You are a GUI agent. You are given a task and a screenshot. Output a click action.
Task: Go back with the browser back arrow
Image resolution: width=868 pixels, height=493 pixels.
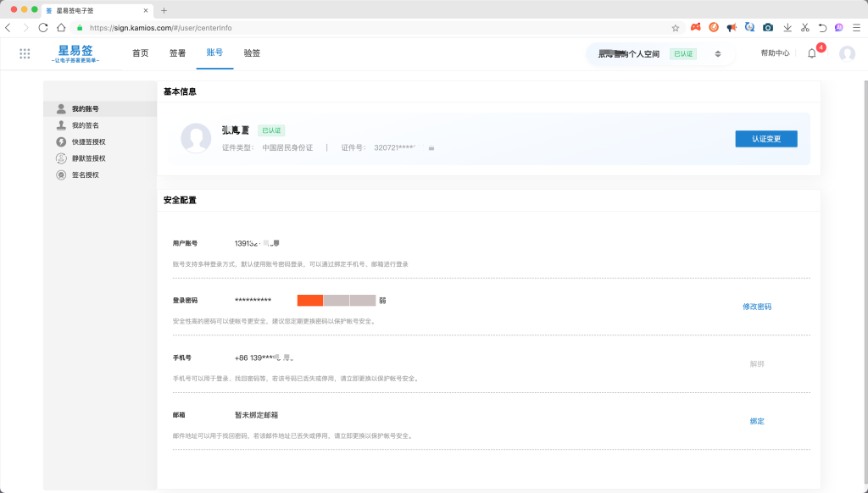tap(8, 28)
